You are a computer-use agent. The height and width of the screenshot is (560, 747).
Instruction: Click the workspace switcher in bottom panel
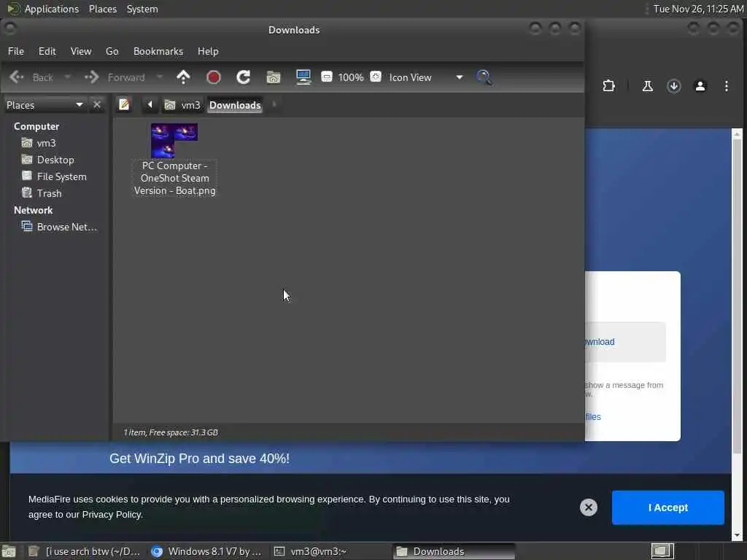662,551
